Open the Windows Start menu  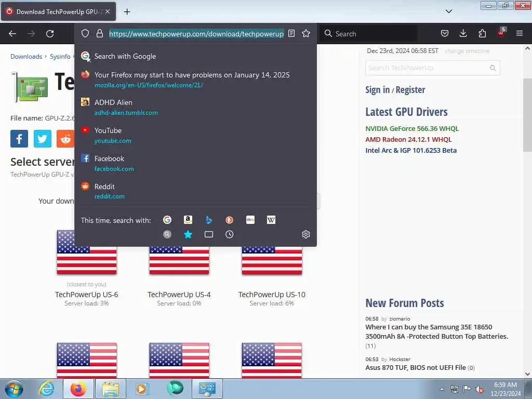(14, 389)
